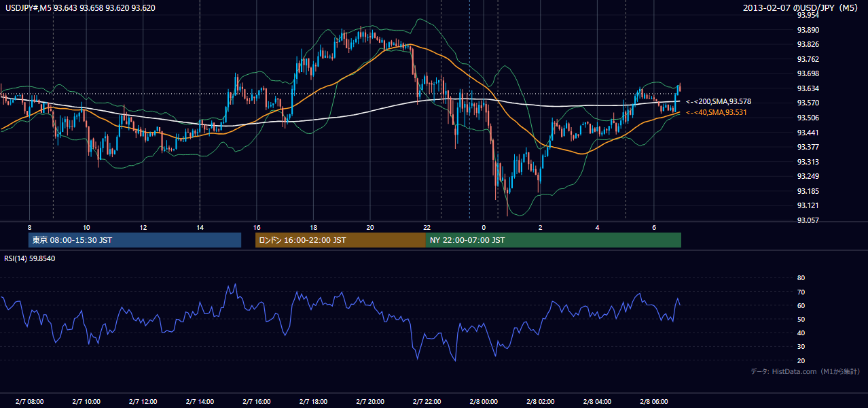Click hour label 22 under the price chart
This screenshot has width=868, height=408.
(427, 226)
